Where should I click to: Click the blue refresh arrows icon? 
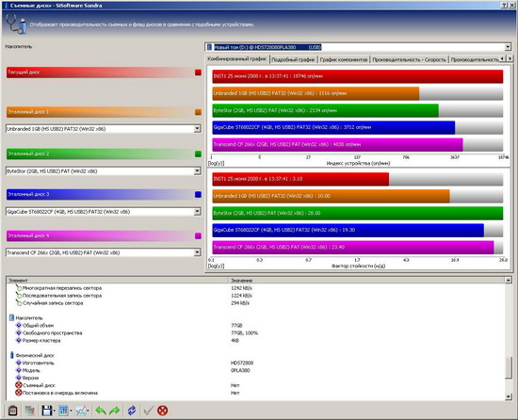click(132, 411)
